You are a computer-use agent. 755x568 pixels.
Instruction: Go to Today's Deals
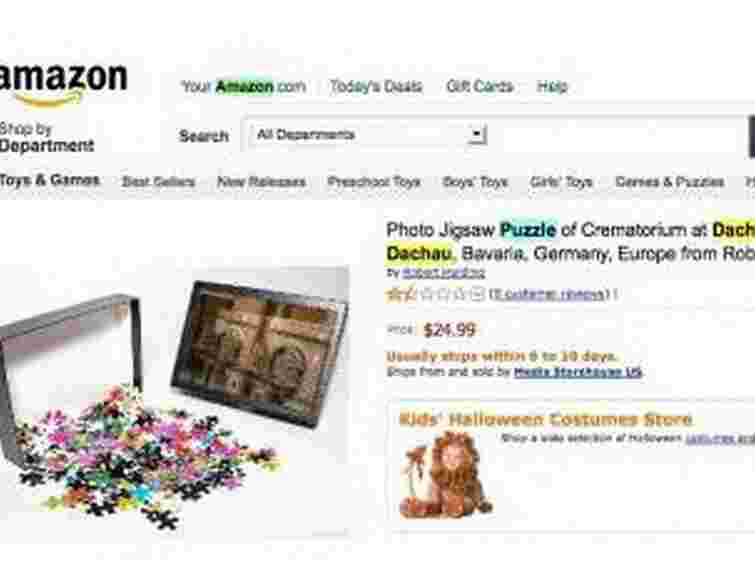click(x=376, y=87)
